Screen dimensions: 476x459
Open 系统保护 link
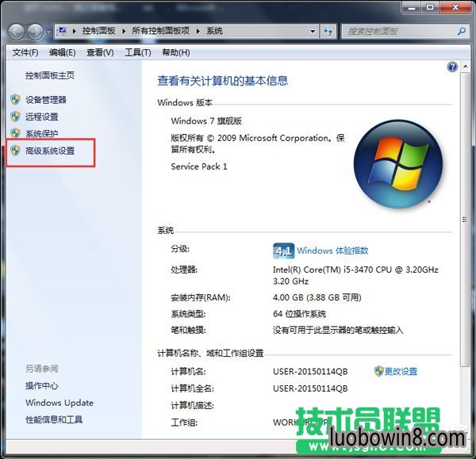tap(41, 133)
